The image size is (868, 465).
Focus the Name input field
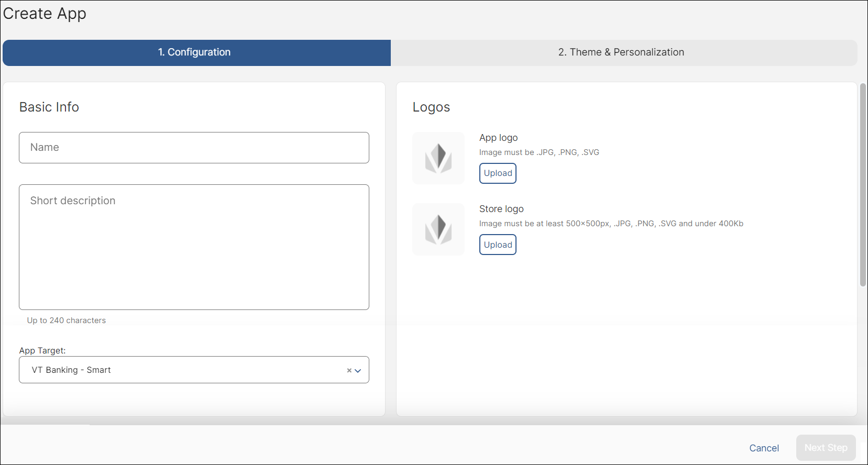194,148
